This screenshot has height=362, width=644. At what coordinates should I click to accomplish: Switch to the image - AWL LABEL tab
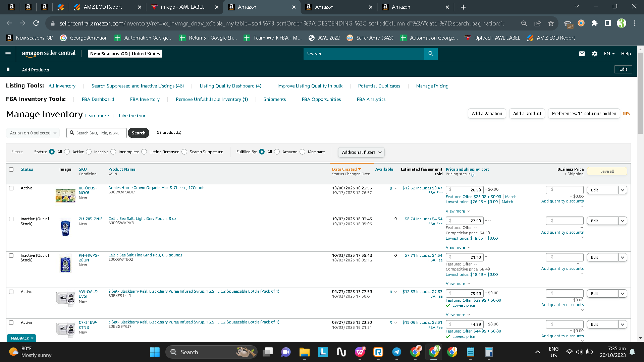[184, 7]
